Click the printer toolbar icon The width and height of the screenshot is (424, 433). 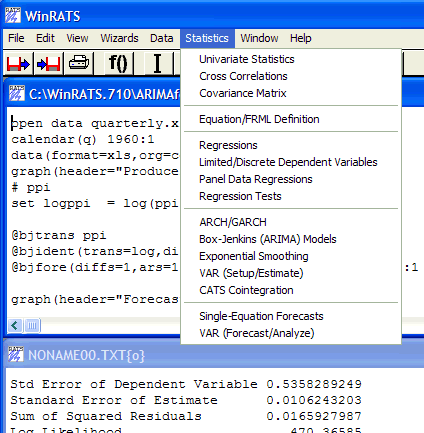(x=79, y=63)
